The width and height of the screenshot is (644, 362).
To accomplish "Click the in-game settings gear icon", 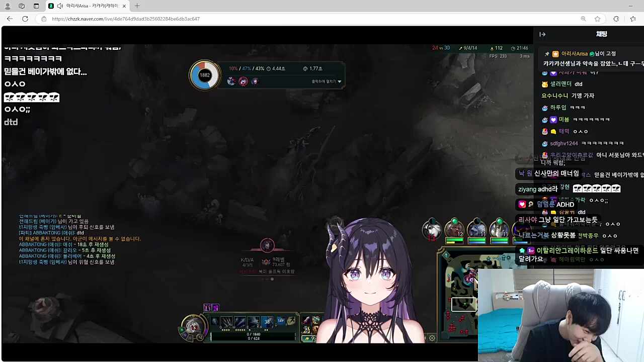I will click(432, 338).
